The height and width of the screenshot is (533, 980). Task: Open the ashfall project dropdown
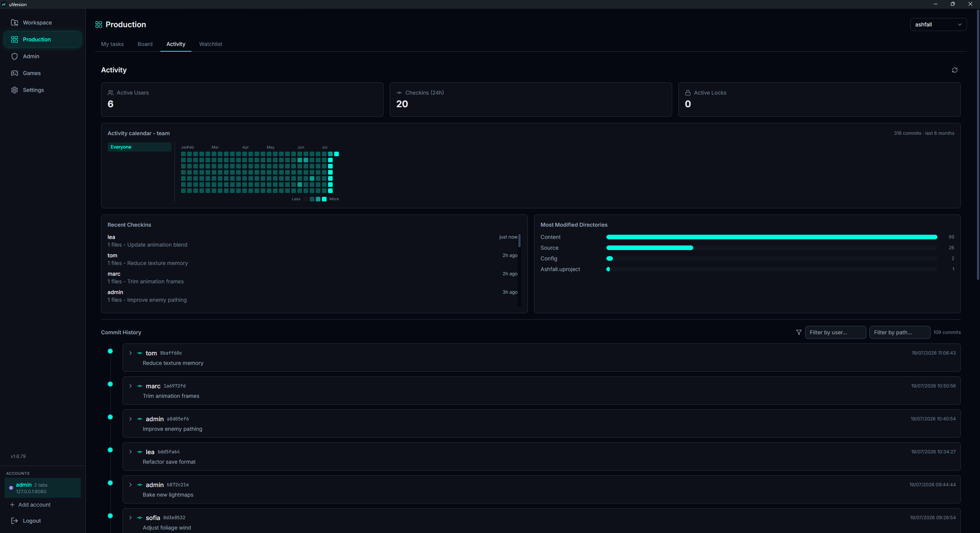[938, 25]
